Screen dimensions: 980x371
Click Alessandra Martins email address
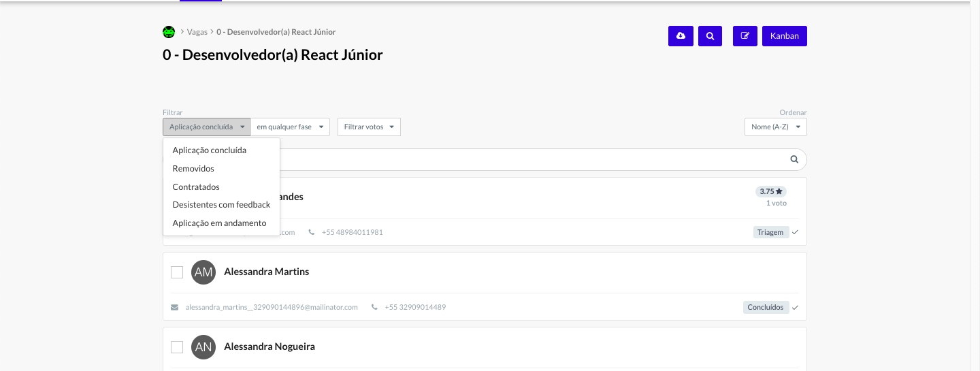point(272,307)
